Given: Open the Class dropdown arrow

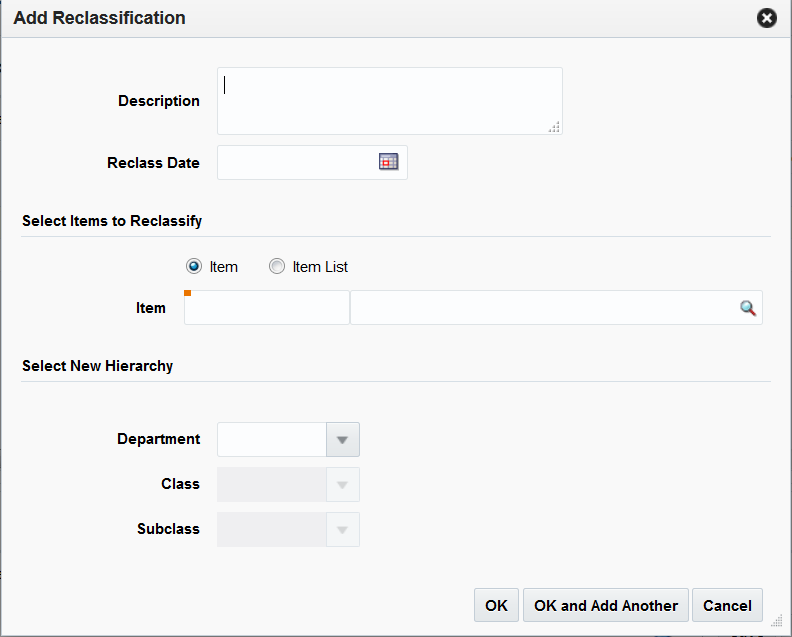Looking at the screenshot, I should pos(342,484).
